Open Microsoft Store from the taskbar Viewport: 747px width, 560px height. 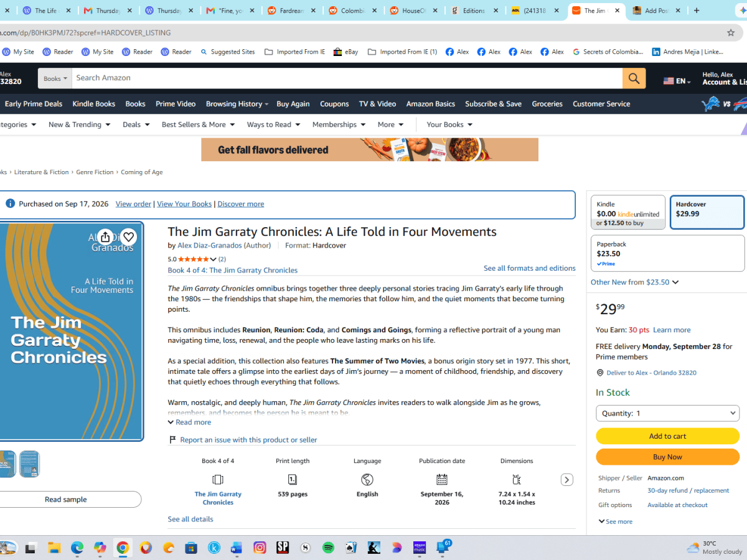191,548
